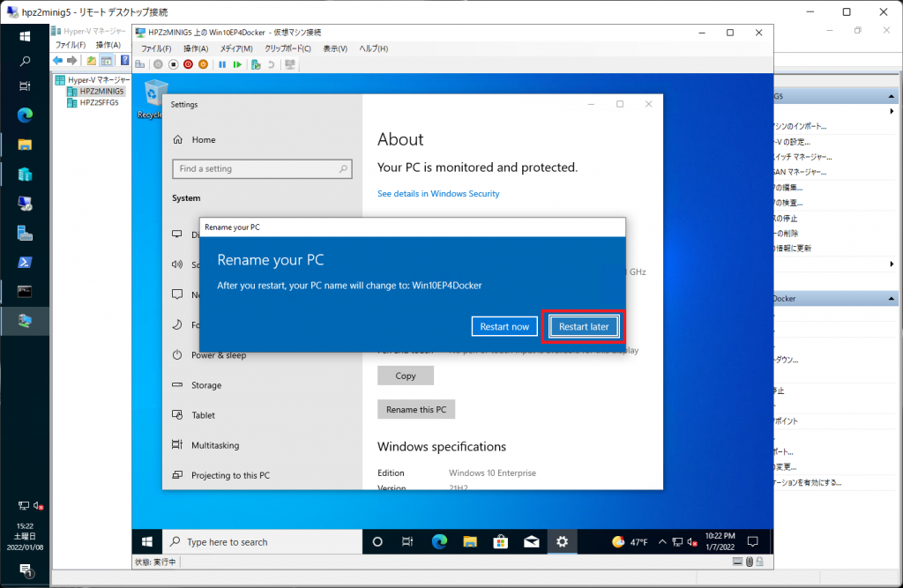Toggle enhanced session mode icon
The image size is (903, 588).
coord(290,64)
